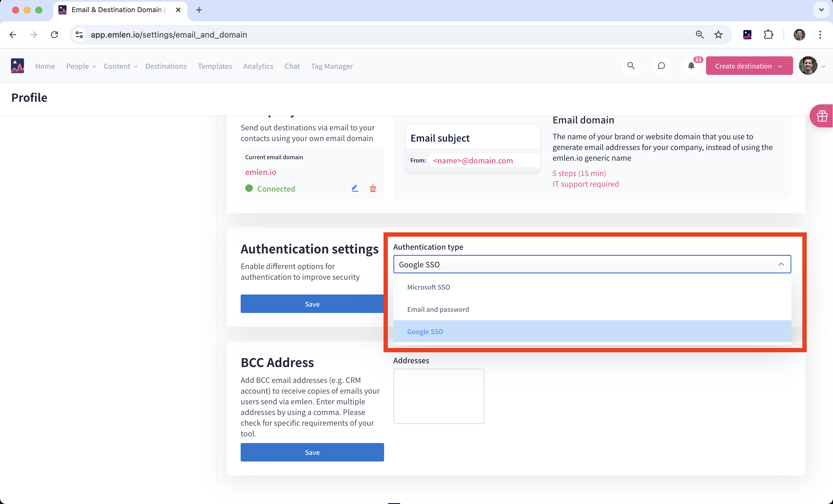The image size is (833, 504).
Task: Choose Email and password option
Action: tap(438, 309)
